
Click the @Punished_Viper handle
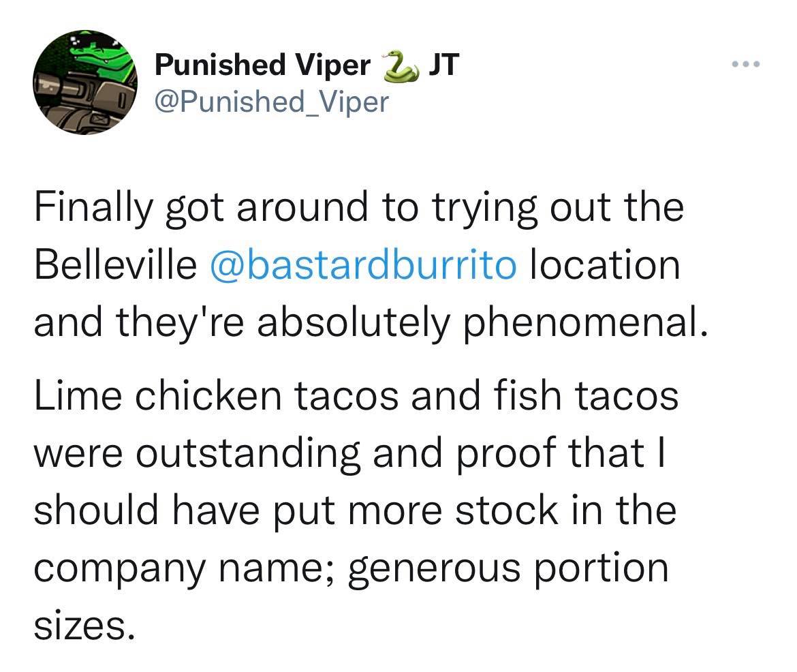pyautogui.click(x=272, y=102)
